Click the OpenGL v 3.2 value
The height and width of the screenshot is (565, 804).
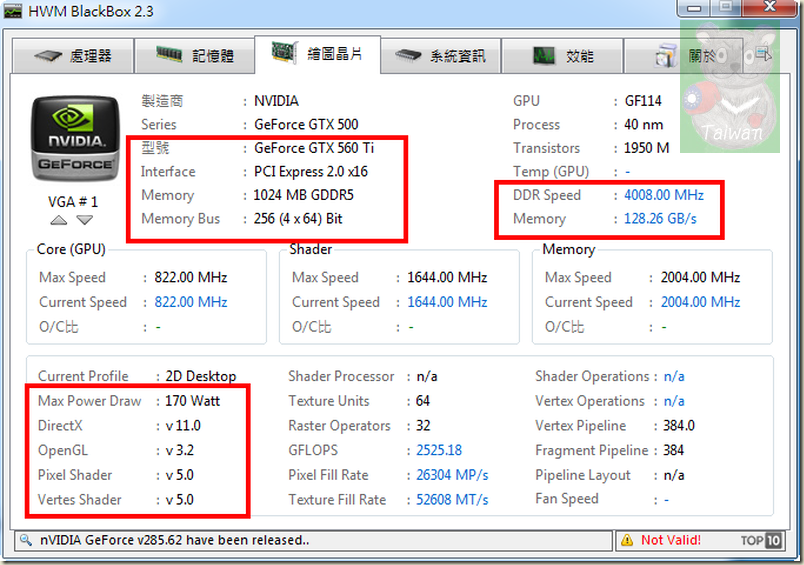point(179,450)
